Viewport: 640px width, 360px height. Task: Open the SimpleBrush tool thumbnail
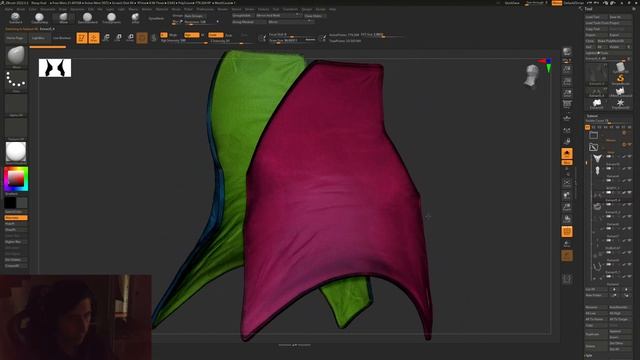tap(620, 79)
